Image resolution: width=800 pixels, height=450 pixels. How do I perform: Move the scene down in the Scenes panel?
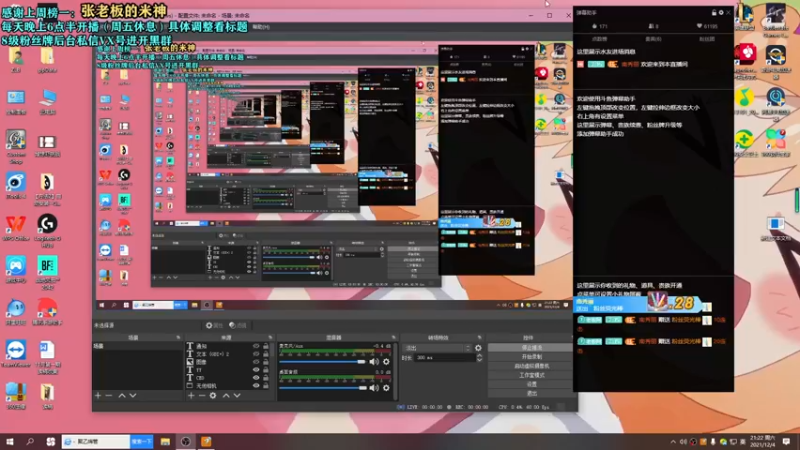pyautogui.click(x=133, y=395)
